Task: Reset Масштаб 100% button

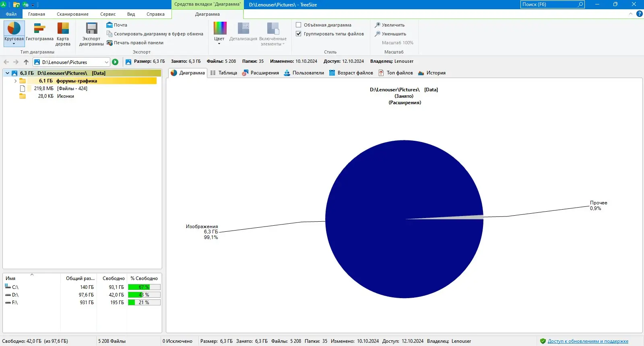Action: (x=397, y=43)
